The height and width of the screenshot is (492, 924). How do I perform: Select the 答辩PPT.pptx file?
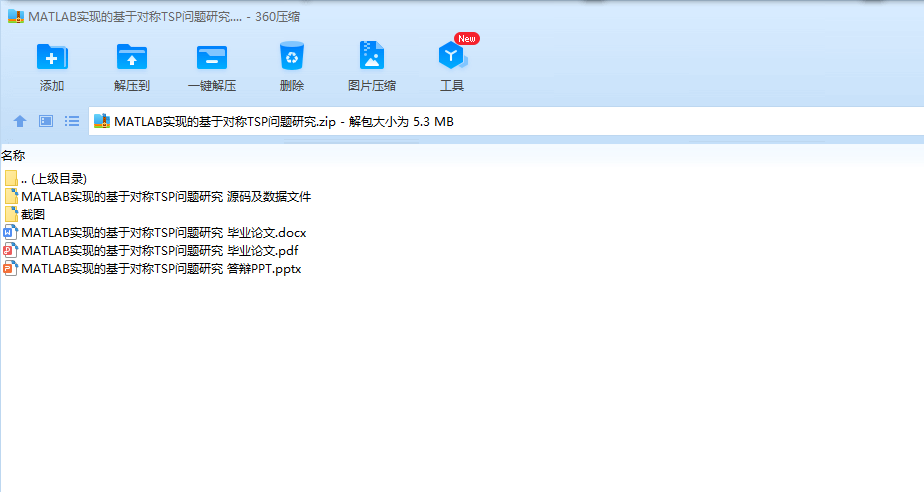(153, 269)
